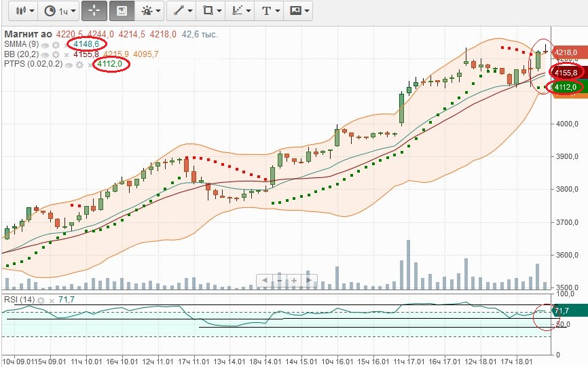Click the 13ч 14.01 time label
The height and width of the screenshot is (367, 588).
229,362
